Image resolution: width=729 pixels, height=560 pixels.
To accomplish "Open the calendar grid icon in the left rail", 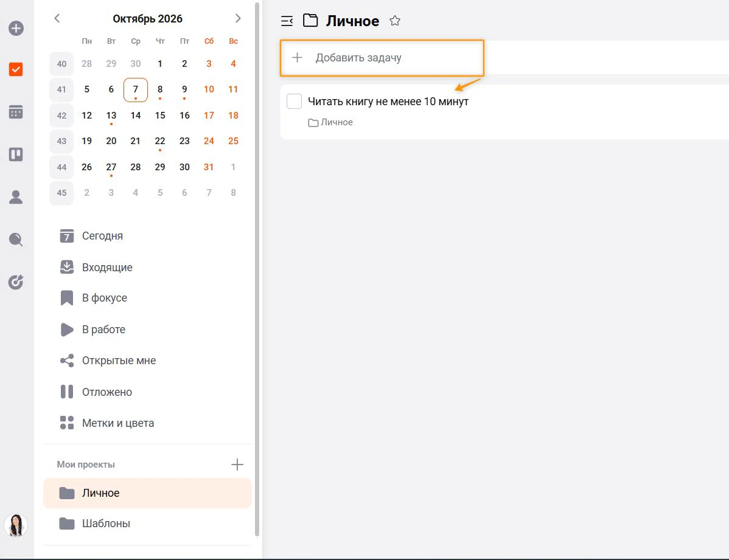I will pyautogui.click(x=16, y=112).
